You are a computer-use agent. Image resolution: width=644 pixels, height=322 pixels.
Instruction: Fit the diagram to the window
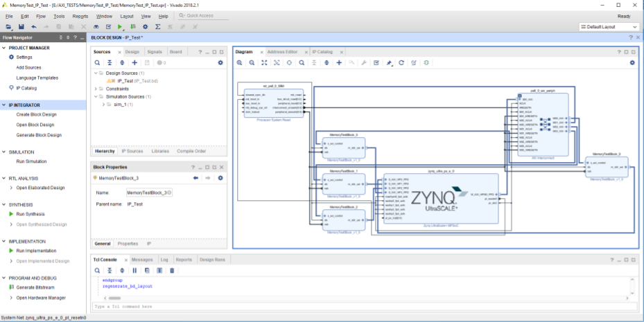[x=264, y=63]
